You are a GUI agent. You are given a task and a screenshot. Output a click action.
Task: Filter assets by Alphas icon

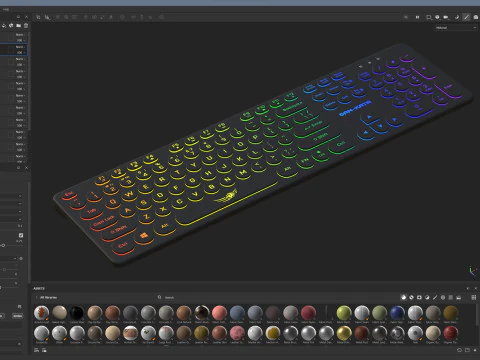pos(443,297)
